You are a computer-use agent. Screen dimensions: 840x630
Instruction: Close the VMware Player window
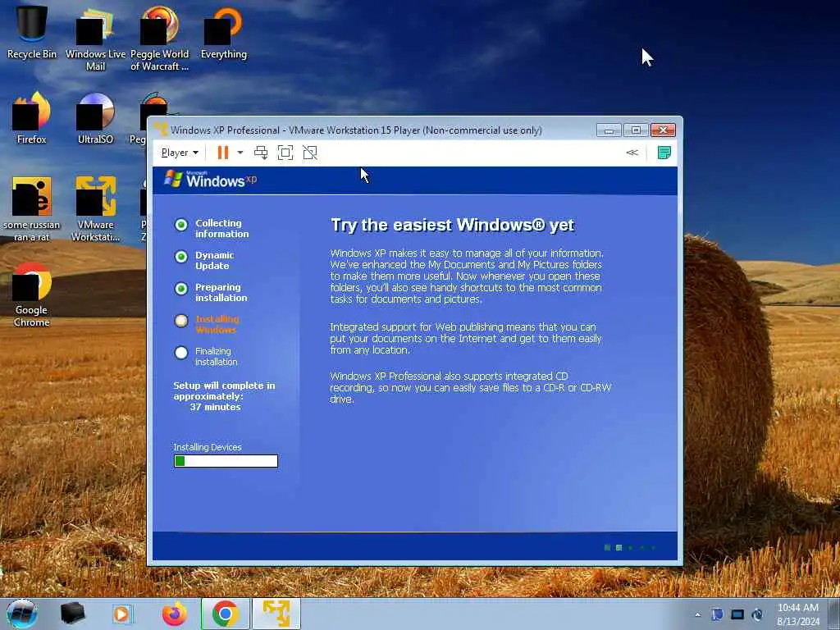point(663,130)
